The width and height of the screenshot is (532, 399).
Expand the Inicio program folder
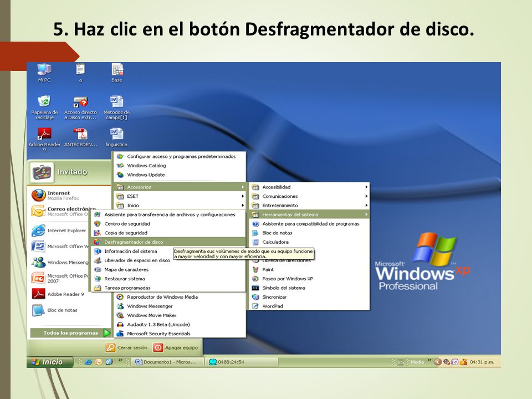click(180, 205)
